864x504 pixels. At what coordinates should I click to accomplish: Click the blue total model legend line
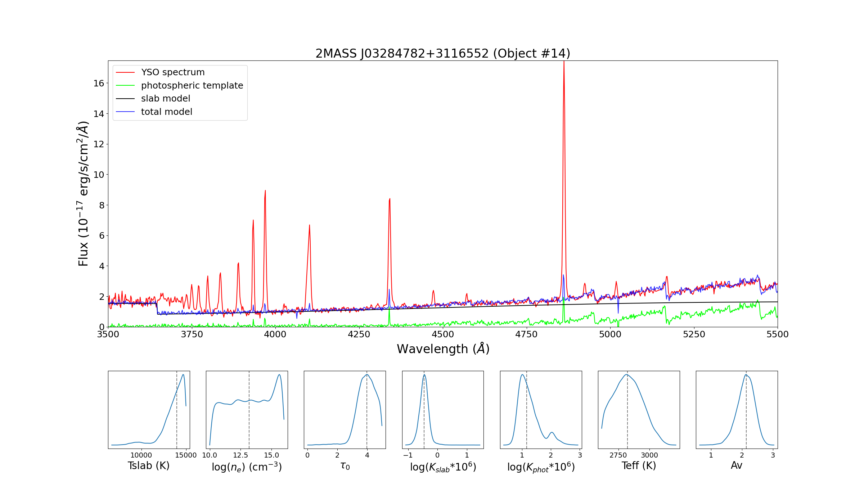coord(125,112)
